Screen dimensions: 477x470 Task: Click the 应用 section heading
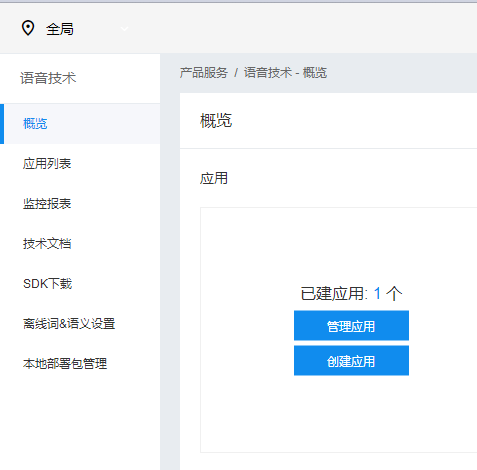(214, 178)
